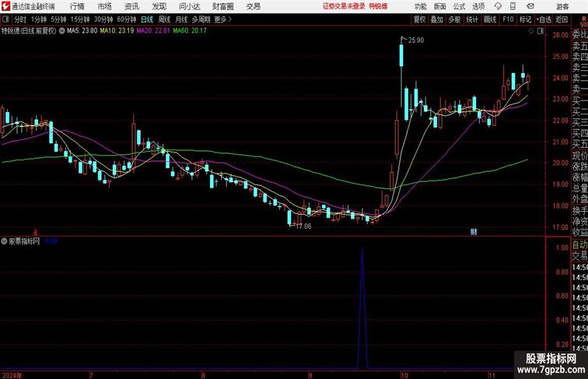Screen dimensions: 588x379
Task: Click the 17.06 low price label
Action: point(303,226)
